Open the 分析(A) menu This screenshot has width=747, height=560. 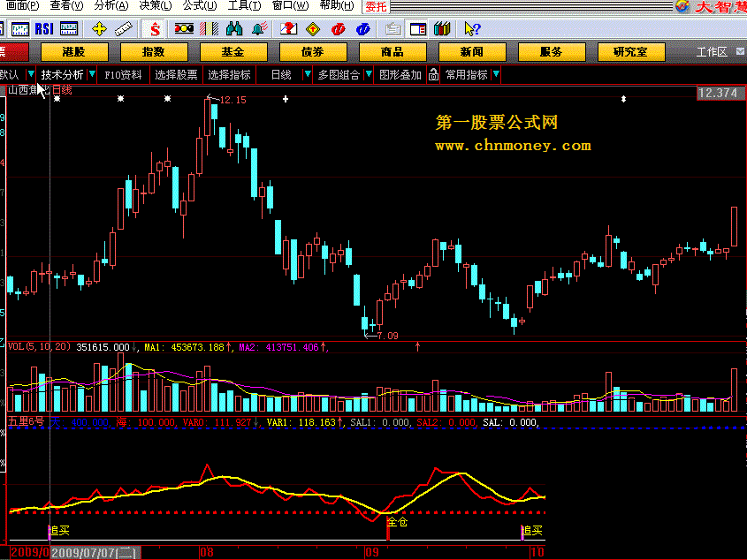[x=111, y=5]
